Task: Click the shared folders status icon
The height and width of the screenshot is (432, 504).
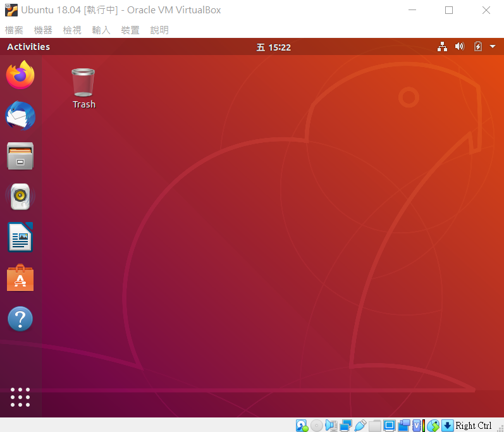Action: tap(375, 425)
